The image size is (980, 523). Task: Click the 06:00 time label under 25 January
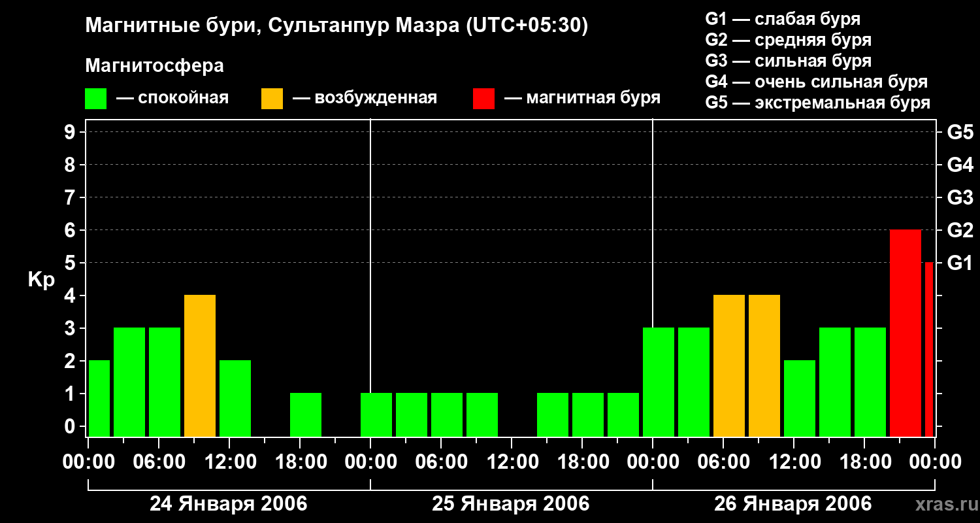[441, 462]
